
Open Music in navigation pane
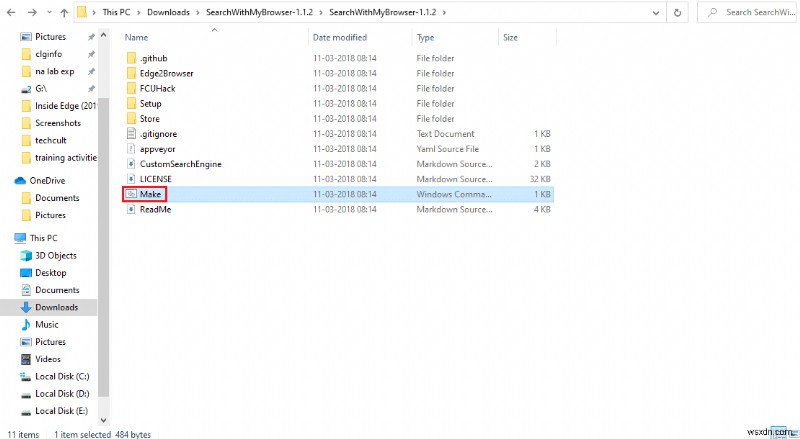coord(46,325)
